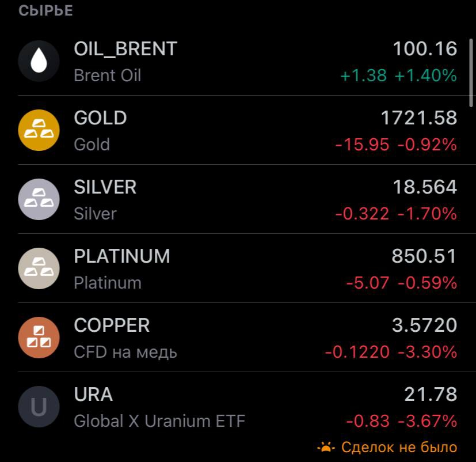
Task: Tap URA price 21.78
Action: click(x=431, y=394)
